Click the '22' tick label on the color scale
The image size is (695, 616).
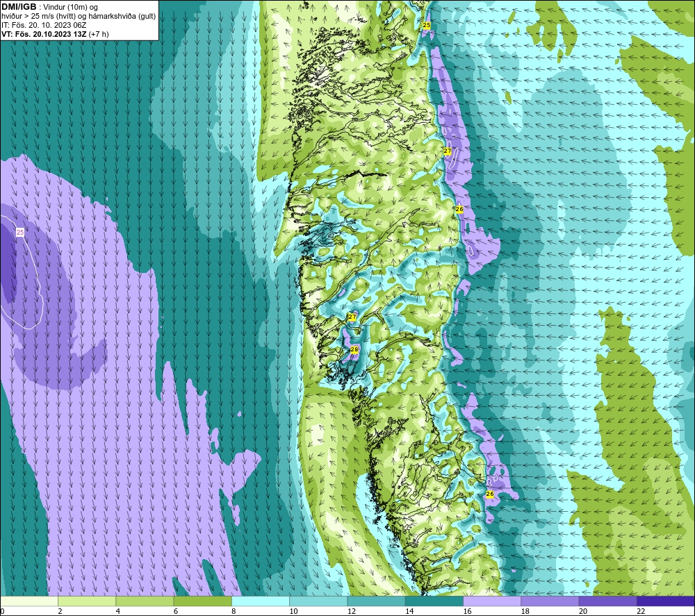641,612
